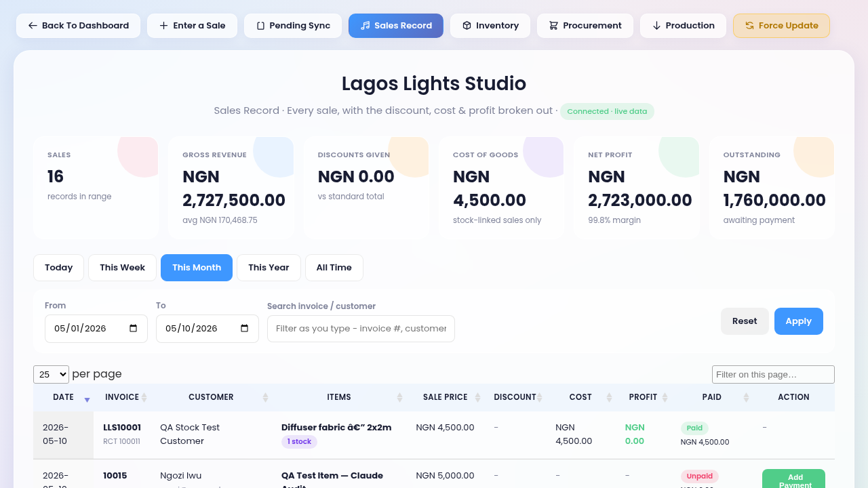This screenshot has width=868, height=488.
Task: Click the Net Profit summary card
Action: (637, 188)
